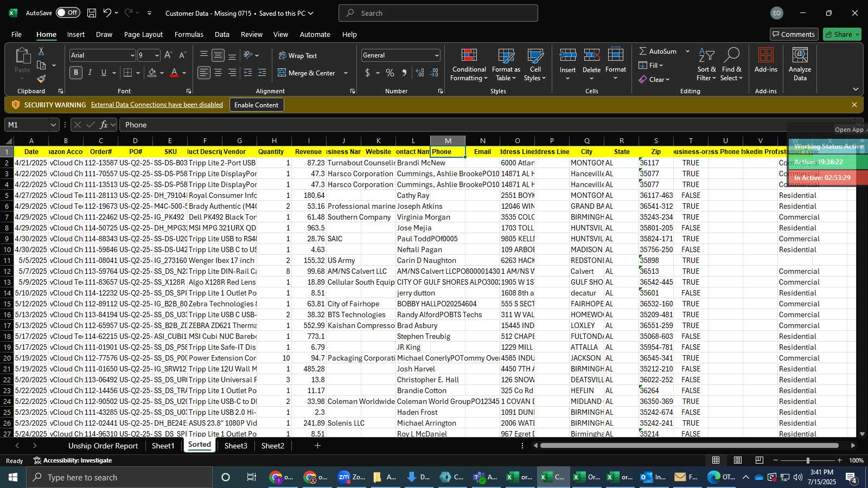
Task: Open the Format cells icon menu
Action: (x=616, y=65)
